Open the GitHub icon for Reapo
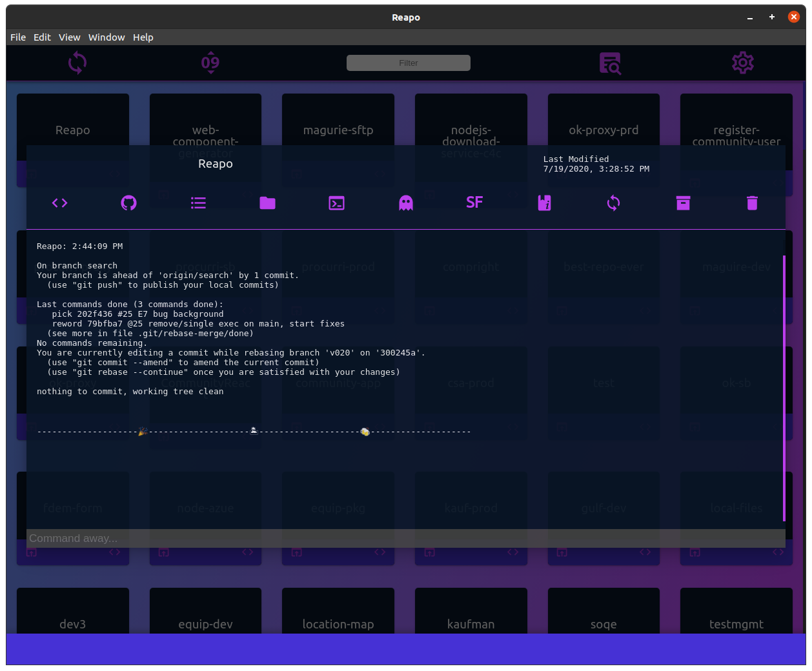Screen dimensions: 812x671 [x=129, y=203]
